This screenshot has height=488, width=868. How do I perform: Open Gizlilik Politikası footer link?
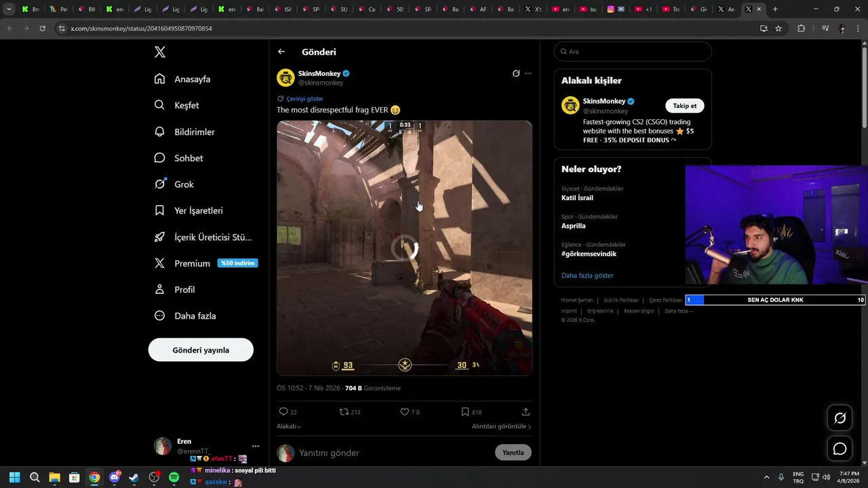coord(621,300)
